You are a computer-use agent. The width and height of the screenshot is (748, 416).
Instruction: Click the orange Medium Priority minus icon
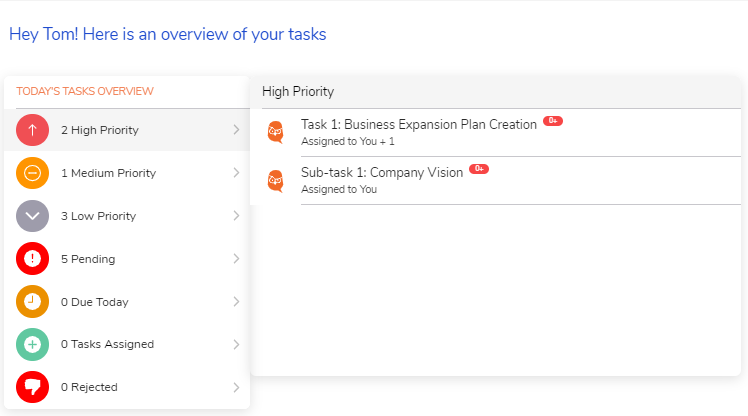33,173
